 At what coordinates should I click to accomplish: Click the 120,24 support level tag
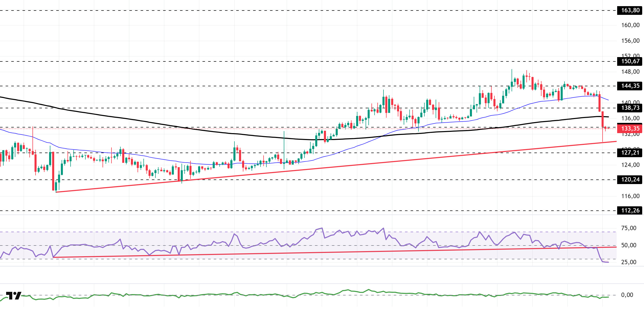tap(630, 180)
